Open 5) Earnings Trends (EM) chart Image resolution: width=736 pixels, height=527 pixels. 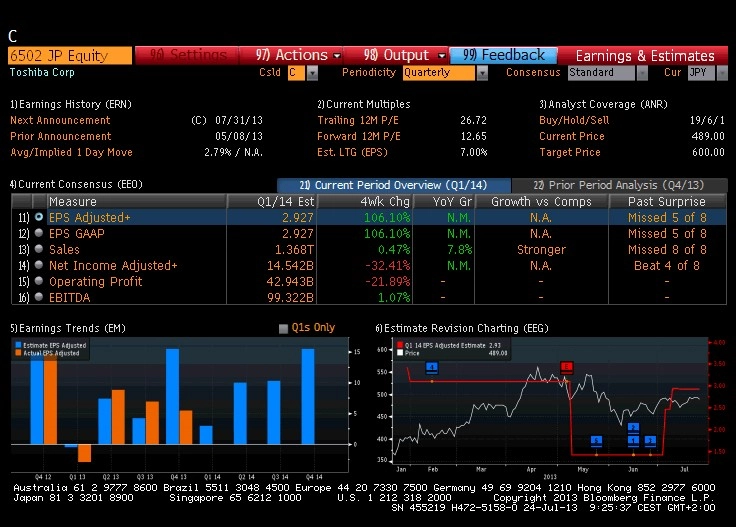(x=68, y=328)
